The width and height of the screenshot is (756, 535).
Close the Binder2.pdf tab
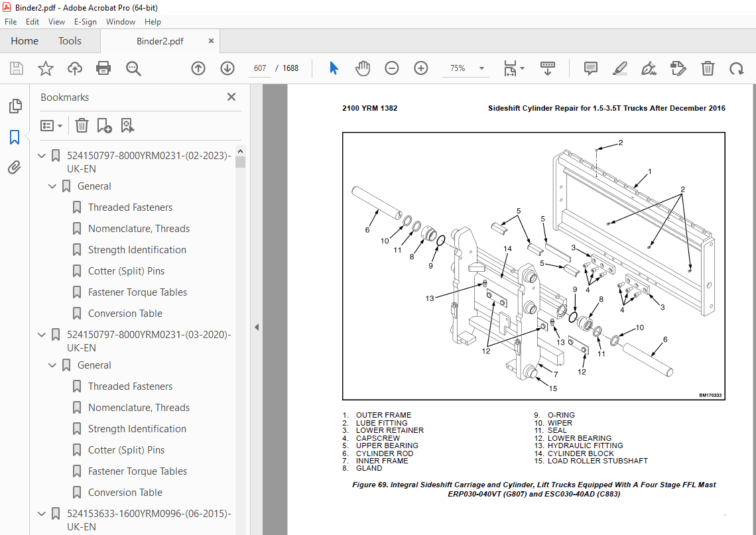pyautogui.click(x=211, y=41)
